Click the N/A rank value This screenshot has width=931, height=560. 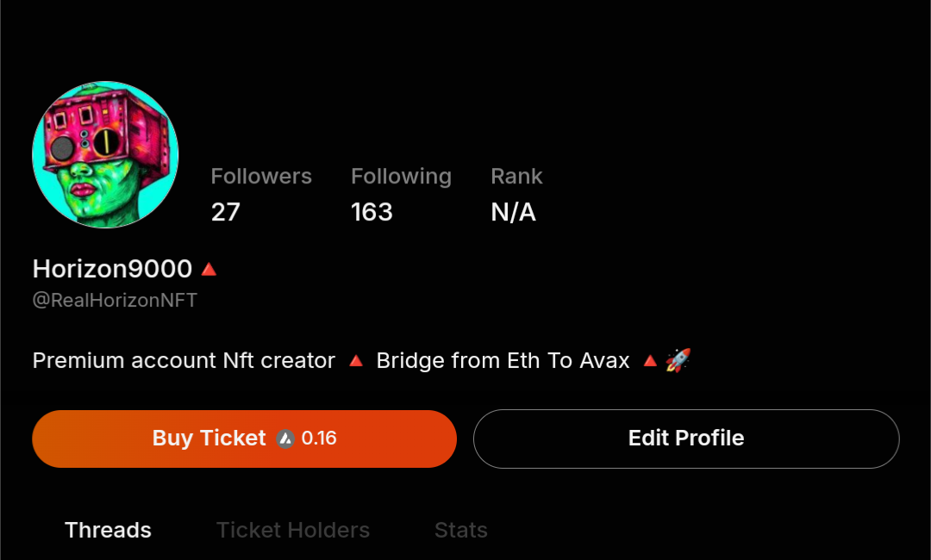(x=513, y=212)
